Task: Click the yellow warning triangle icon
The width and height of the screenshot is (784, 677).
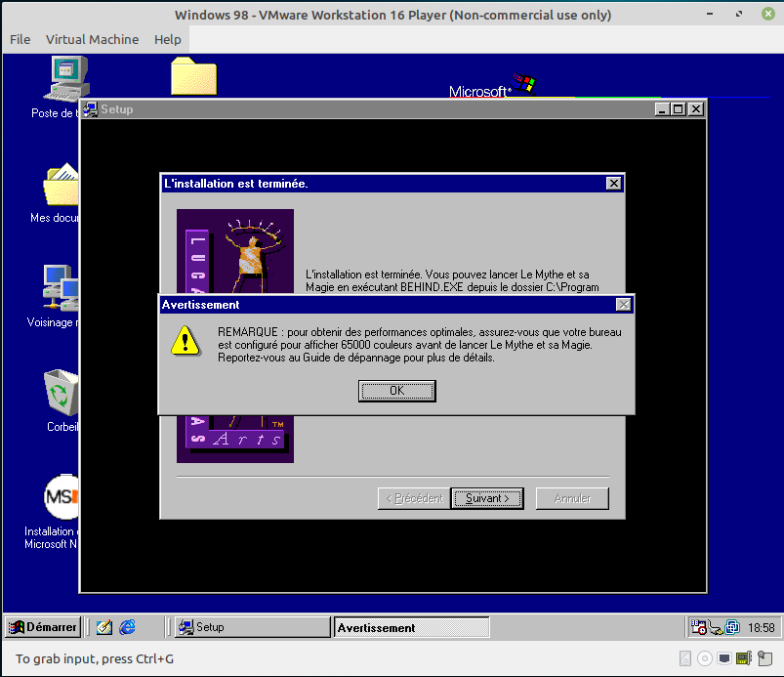Action: 186,341
